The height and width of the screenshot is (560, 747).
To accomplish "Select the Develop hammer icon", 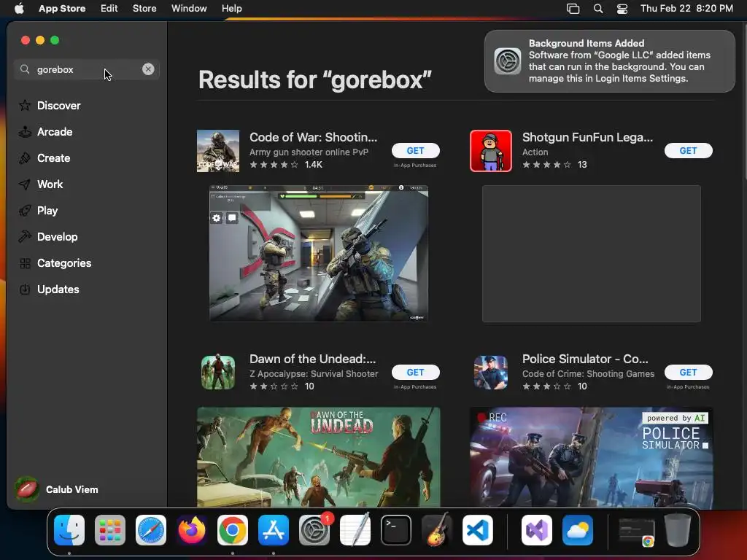I will tap(25, 237).
